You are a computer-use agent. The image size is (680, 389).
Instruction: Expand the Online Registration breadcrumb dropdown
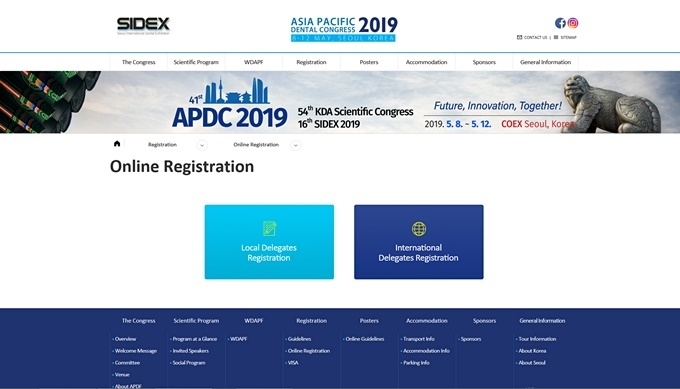pyautogui.click(x=295, y=145)
